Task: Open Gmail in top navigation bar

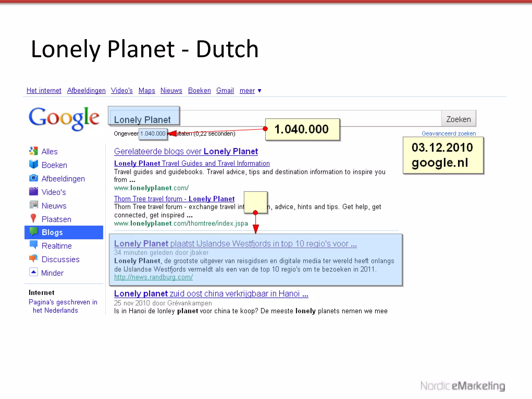Action: tap(225, 90)
